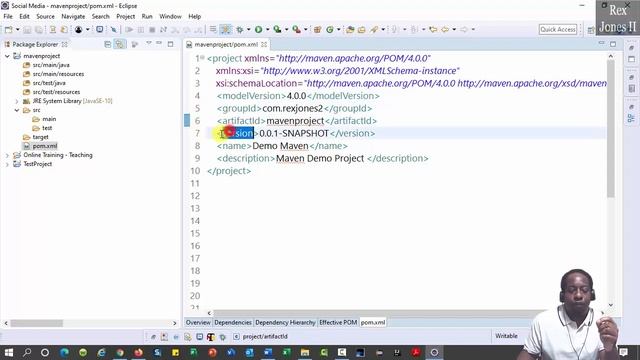Viewport: 640px width, 360px height.
Task: Expand the JRE System Library node
Action: pos(17,101)
